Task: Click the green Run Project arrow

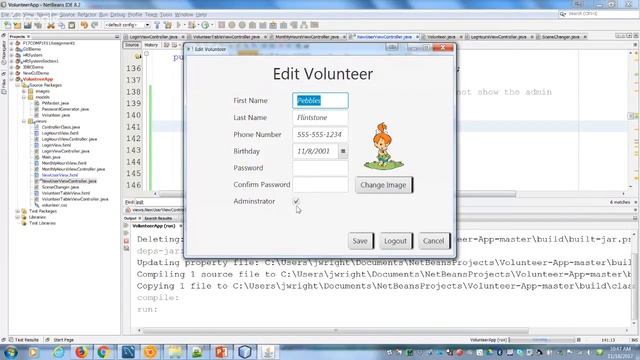Action: click(x=178, y=25)
